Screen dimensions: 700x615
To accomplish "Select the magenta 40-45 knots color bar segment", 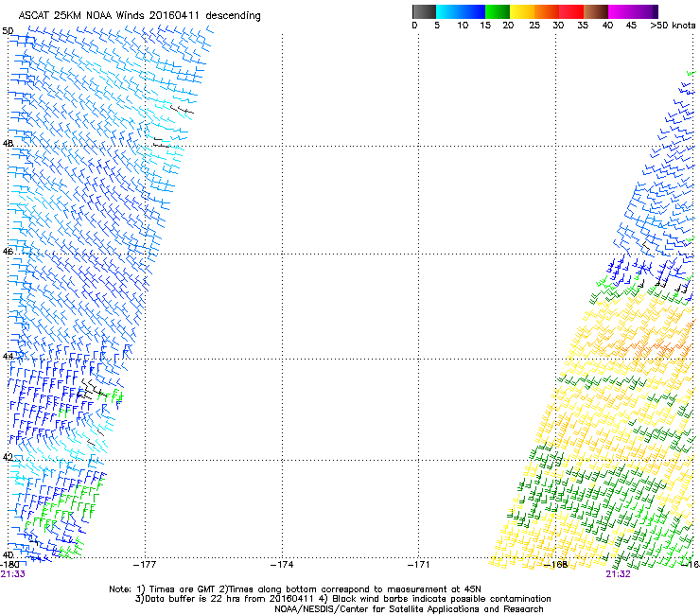I will [x=621, y=11].
